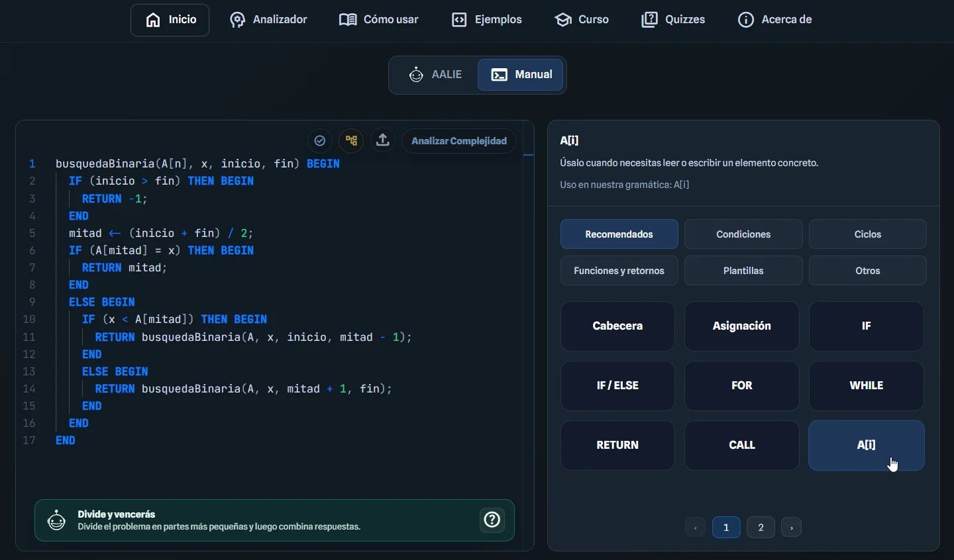Image resolution: width=954 pixels, height=560 pixels.
Task: Select snippets page 1
Action: [727, 528]
